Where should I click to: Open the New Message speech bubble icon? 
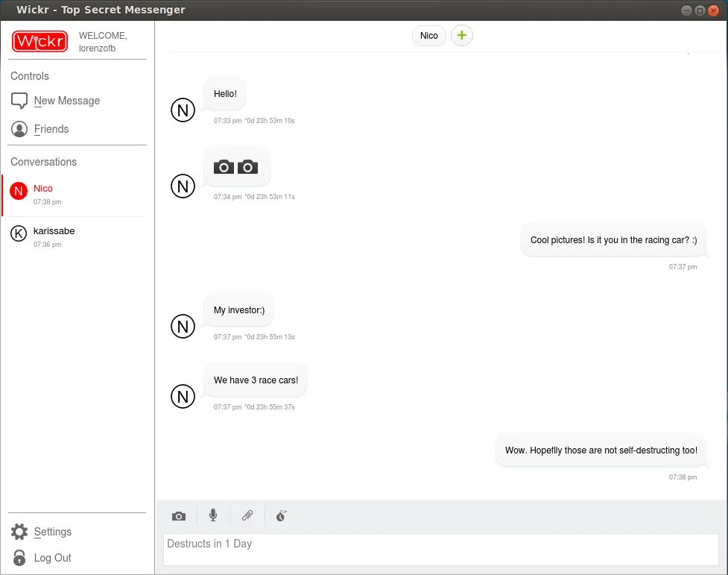pyautogui.click(x=19, y=101)
